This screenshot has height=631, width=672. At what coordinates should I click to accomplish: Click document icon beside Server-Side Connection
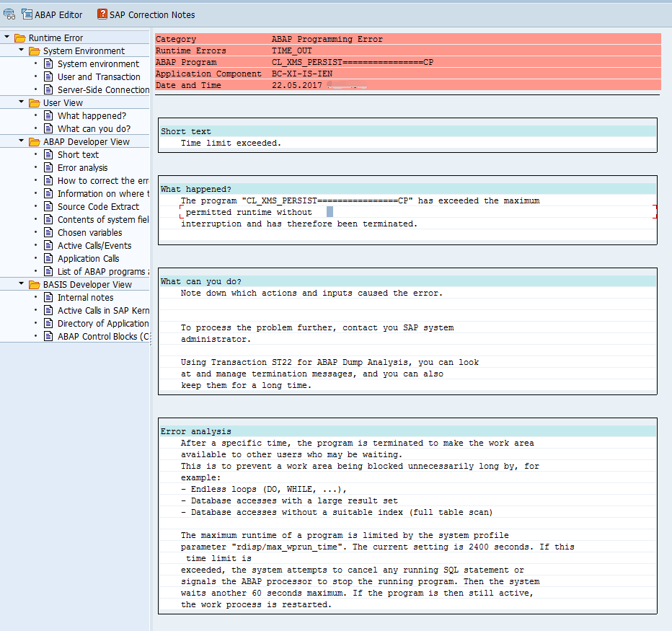pos(49,89)
